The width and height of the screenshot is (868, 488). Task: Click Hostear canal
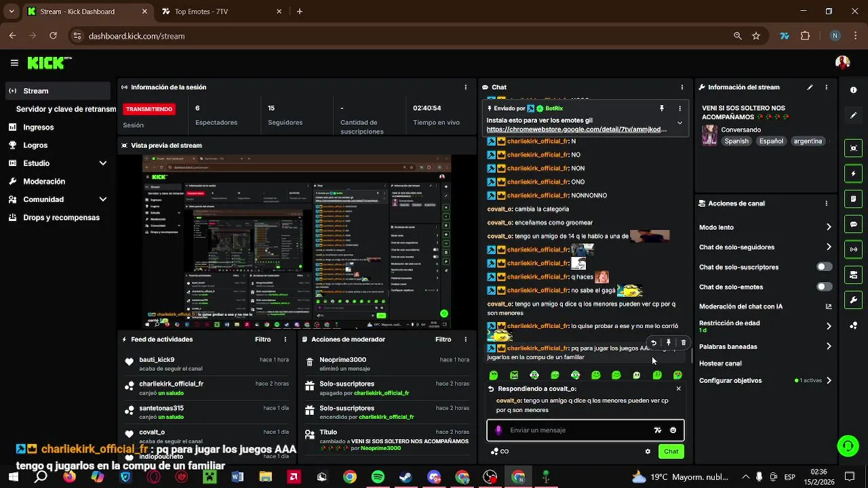720,364
